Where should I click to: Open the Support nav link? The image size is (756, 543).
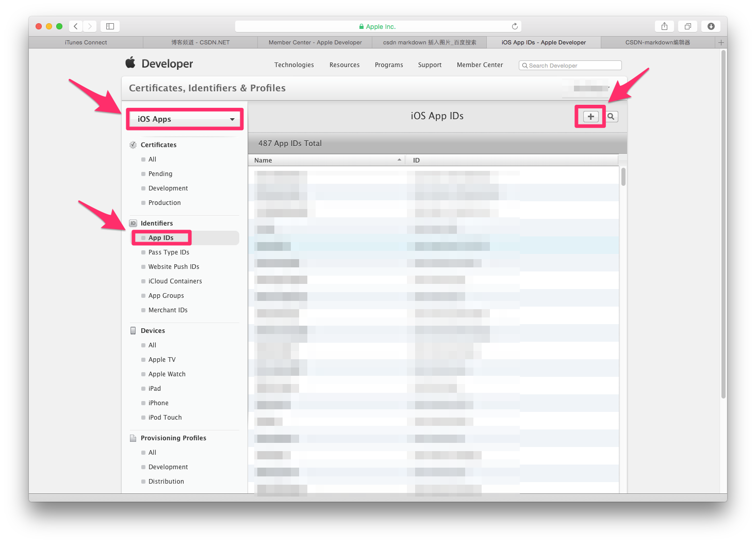430,65
